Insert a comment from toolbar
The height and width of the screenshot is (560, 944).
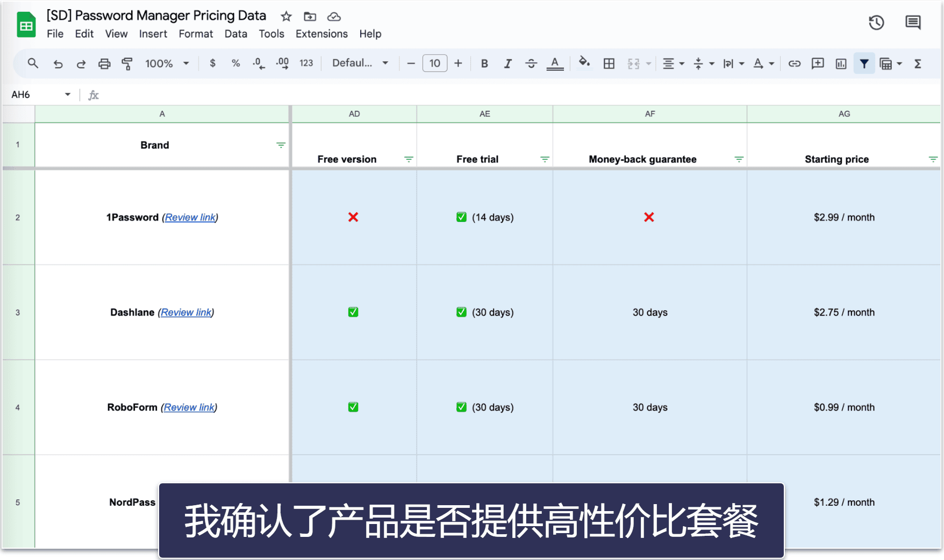[x=818, y=63]
